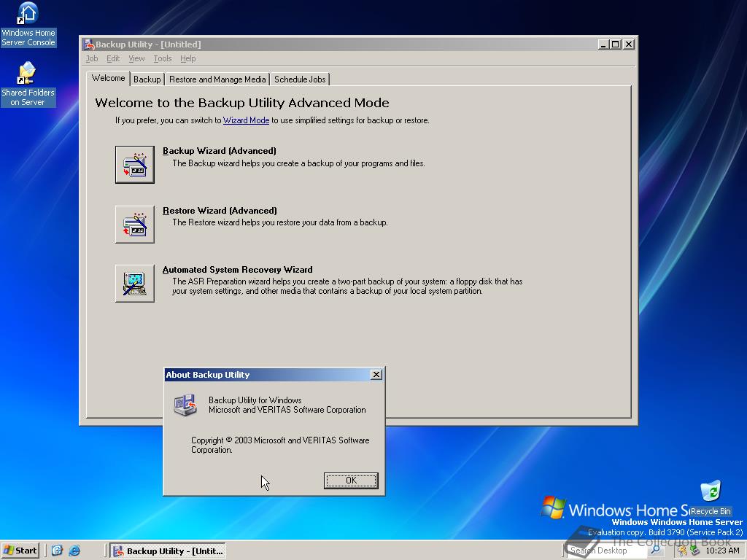Image resolution: width=747 pixels, height=560 pixels.
Task: Click the Backup Utility title bar icon
Action: pos(89,44)
